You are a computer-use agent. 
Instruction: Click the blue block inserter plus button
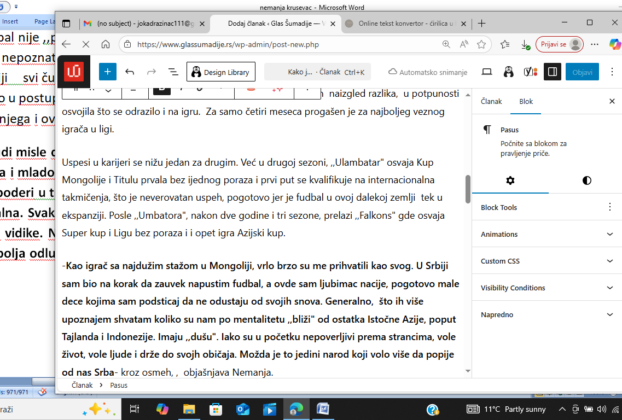click(108, 72)
